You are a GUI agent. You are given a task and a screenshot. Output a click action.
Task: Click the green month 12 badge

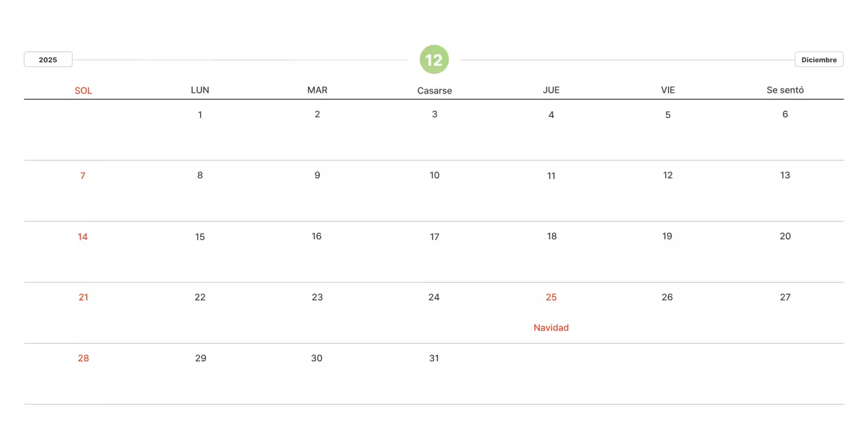click(434, 60)
